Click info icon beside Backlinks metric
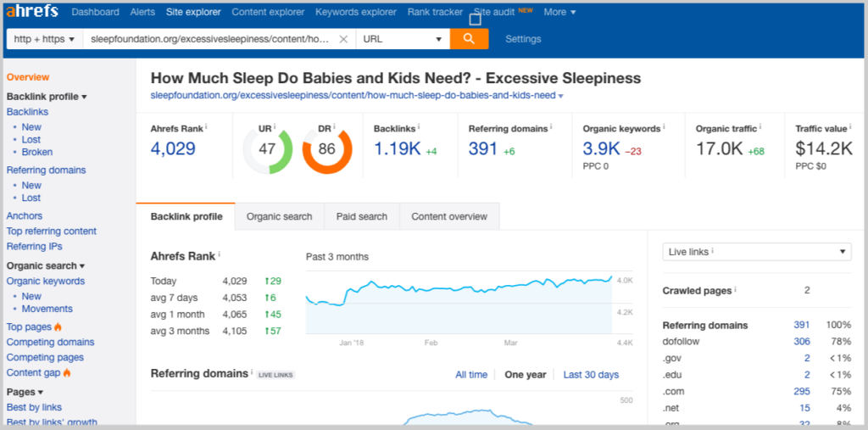 419,128
